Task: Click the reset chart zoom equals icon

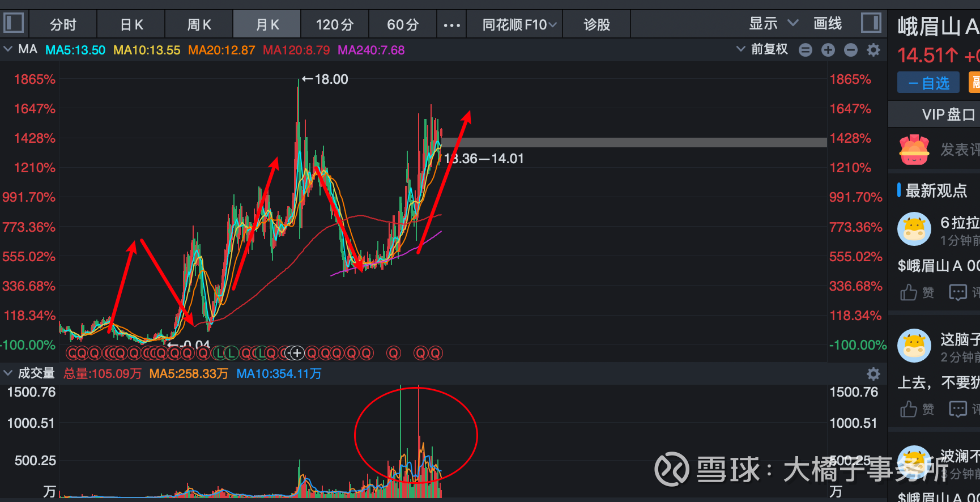Action: (x=805, y=50)
